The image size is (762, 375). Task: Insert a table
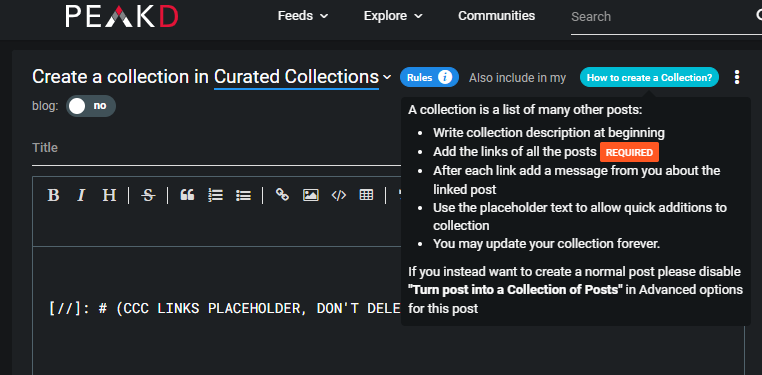tap(366, 195)
